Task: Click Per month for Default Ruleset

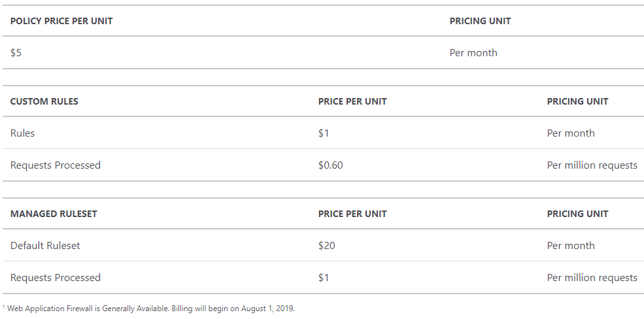Action: [x=571, y=246]
